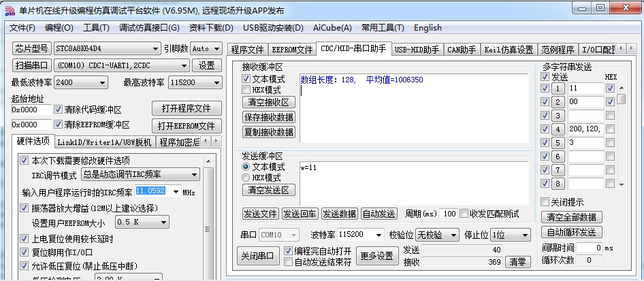Open serial assistant 波特率 dropdown
The image size is (644, 281).
(379, 235)
